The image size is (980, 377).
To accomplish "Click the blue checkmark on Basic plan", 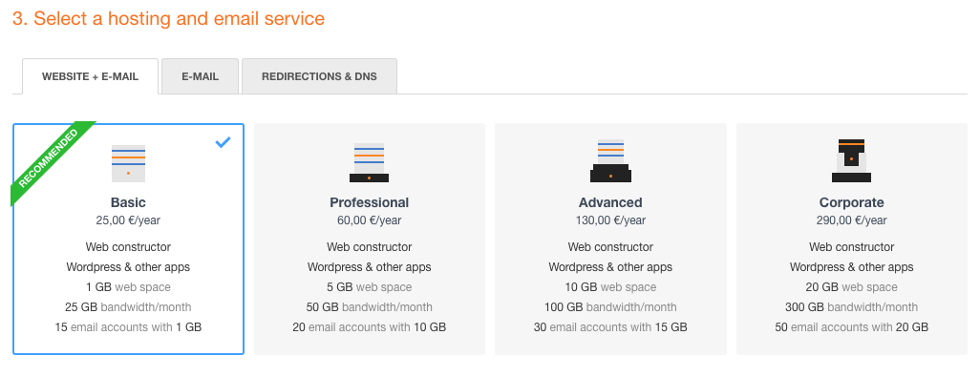I will point(224,142).
